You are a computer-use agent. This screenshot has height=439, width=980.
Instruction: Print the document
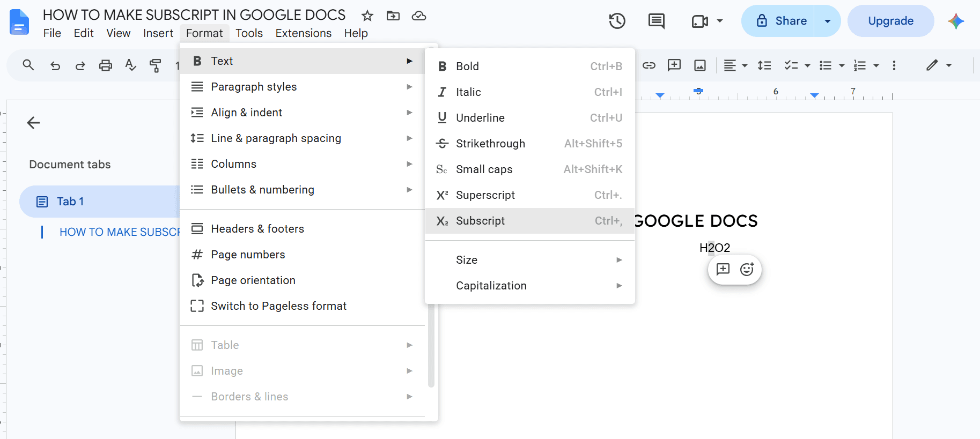106,65
